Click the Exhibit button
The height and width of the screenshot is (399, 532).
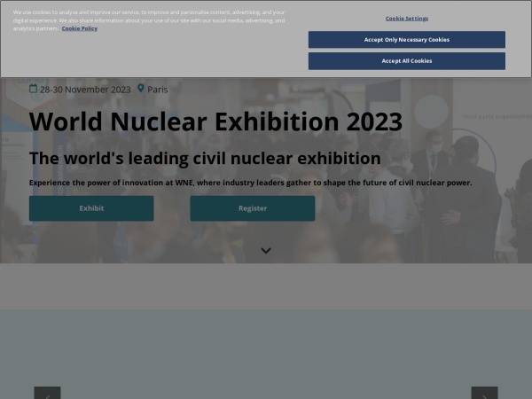pyautogui.click(x=91, y=208)
